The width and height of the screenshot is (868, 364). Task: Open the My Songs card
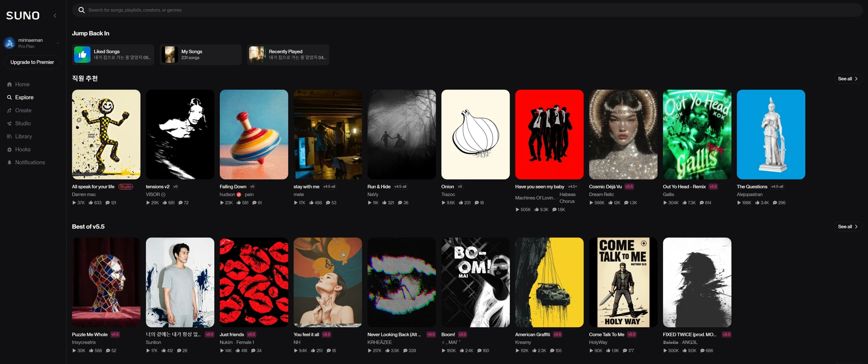coord(201,55)
